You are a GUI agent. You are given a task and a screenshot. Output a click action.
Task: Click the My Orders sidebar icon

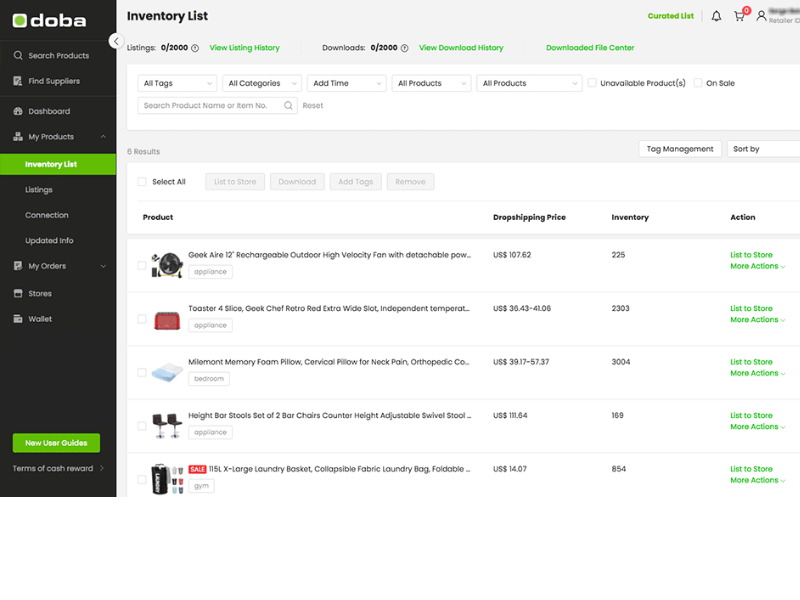[18, 266]
